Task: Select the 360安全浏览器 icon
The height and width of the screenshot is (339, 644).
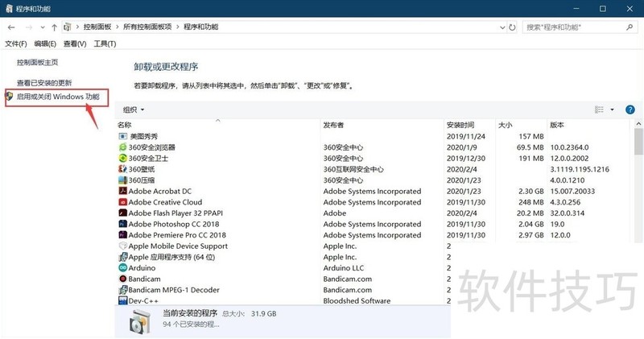Action: (123, 147)
